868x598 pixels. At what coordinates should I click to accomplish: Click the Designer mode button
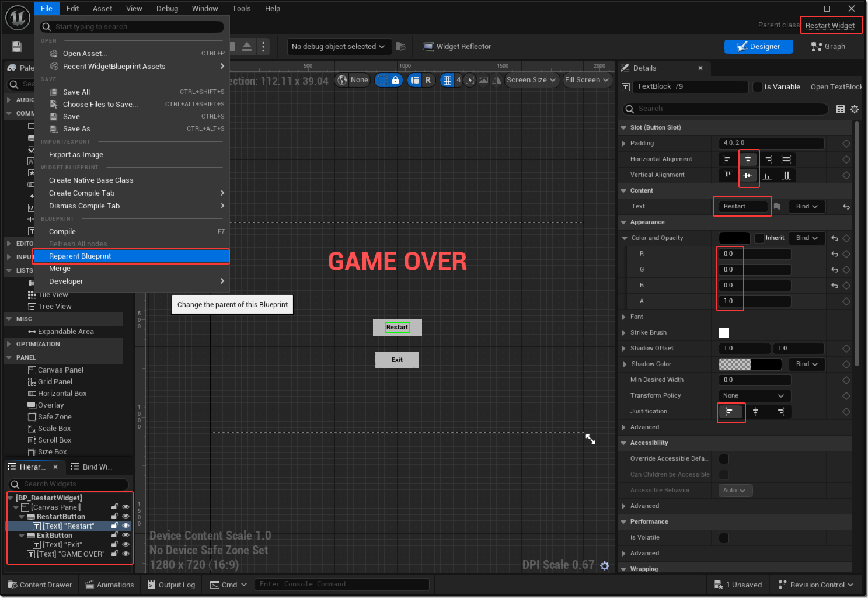pos(758,47)
